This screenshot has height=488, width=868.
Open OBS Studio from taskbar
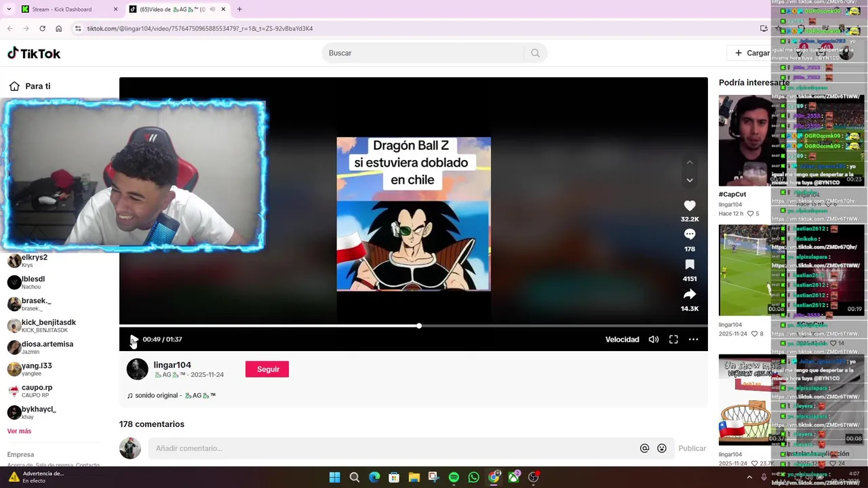click(534, 477)
